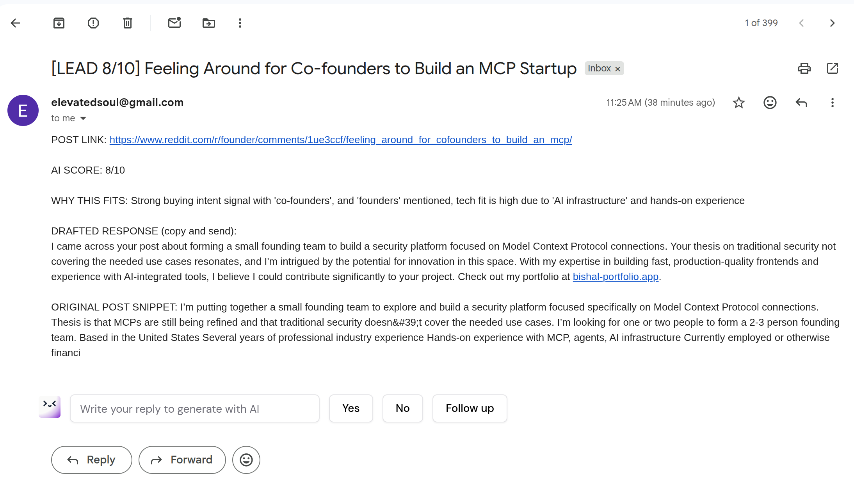Mark the email as unread

point(174,23)
